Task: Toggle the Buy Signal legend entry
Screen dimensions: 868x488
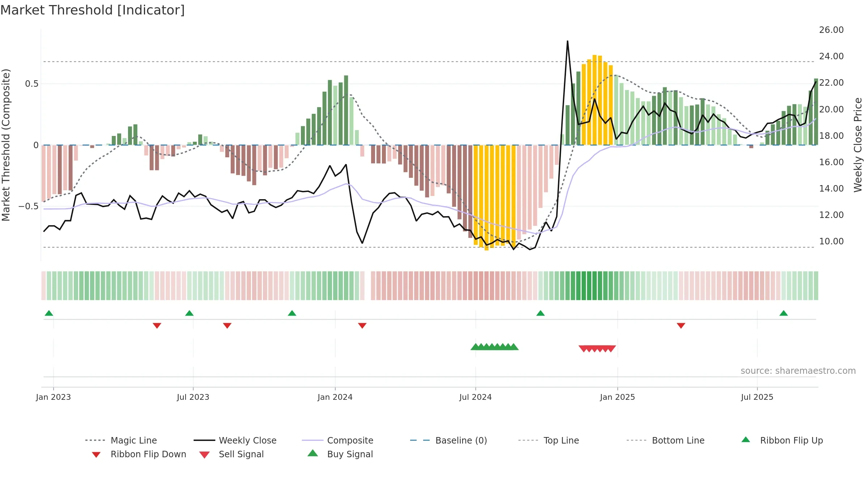Action: point(340,454)
